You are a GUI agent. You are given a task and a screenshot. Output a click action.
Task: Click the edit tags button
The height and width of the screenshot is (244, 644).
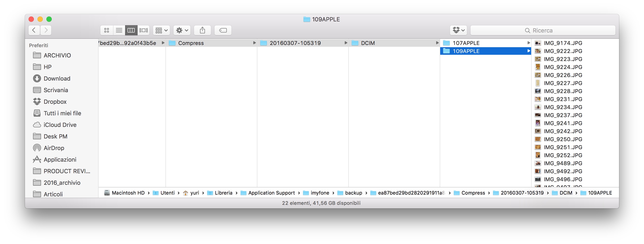tap(223, 30)
